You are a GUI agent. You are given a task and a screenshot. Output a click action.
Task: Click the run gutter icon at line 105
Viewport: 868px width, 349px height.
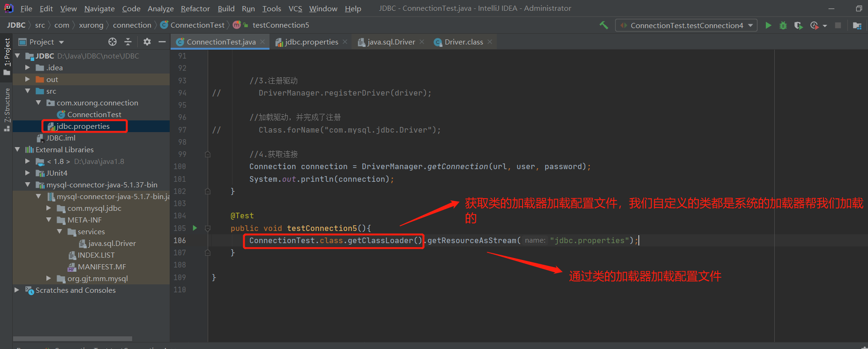(x=195, y=228)
